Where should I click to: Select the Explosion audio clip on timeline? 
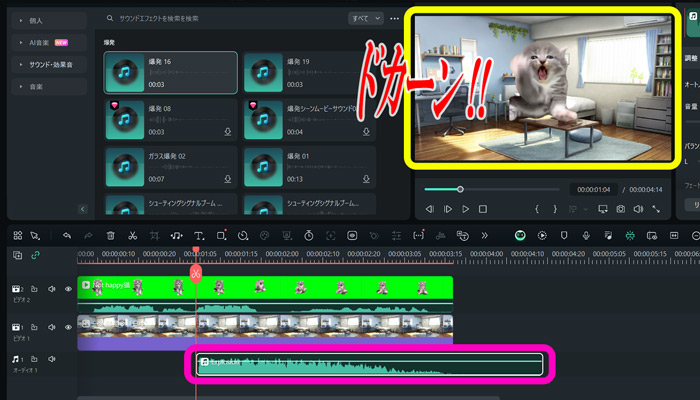pos(370,364)
